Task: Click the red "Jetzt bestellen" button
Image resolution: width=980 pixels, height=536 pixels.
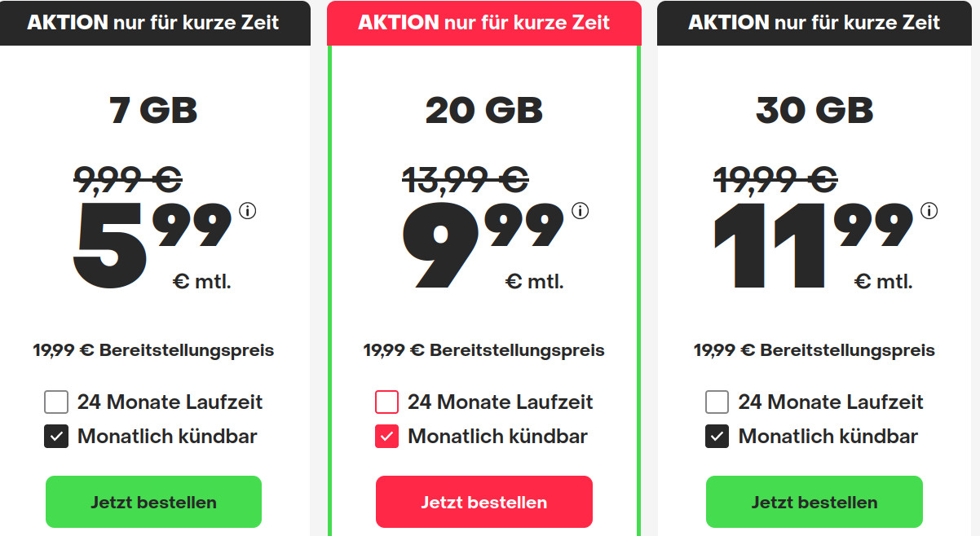Action: tap(483, 502)
